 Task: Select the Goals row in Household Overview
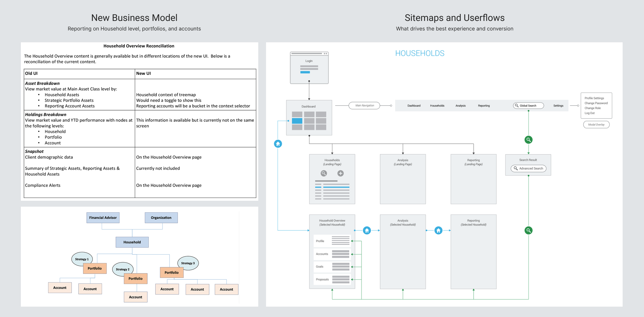click(x=332, y=266)
